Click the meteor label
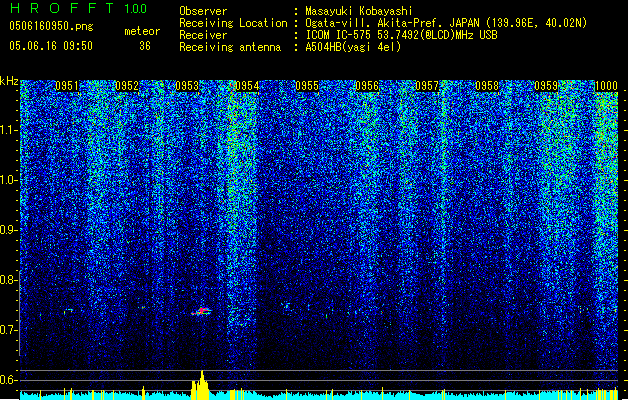629x400 pixels. [142, 31]
